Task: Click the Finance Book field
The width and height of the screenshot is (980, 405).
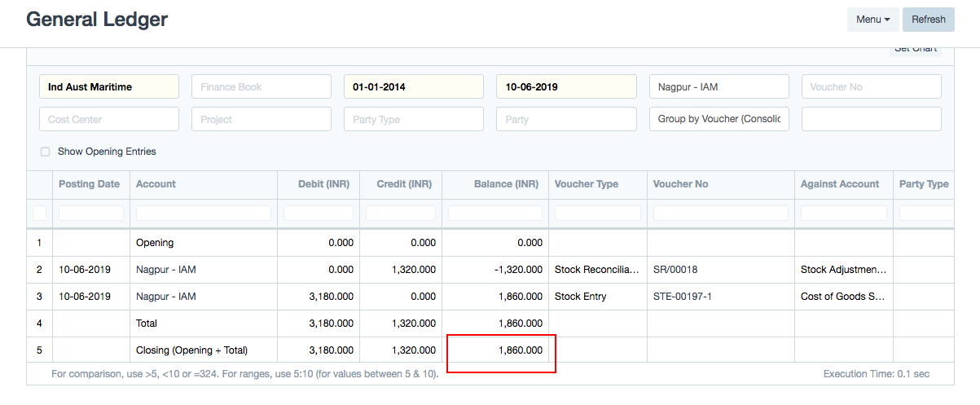Action: click(261, 86)
